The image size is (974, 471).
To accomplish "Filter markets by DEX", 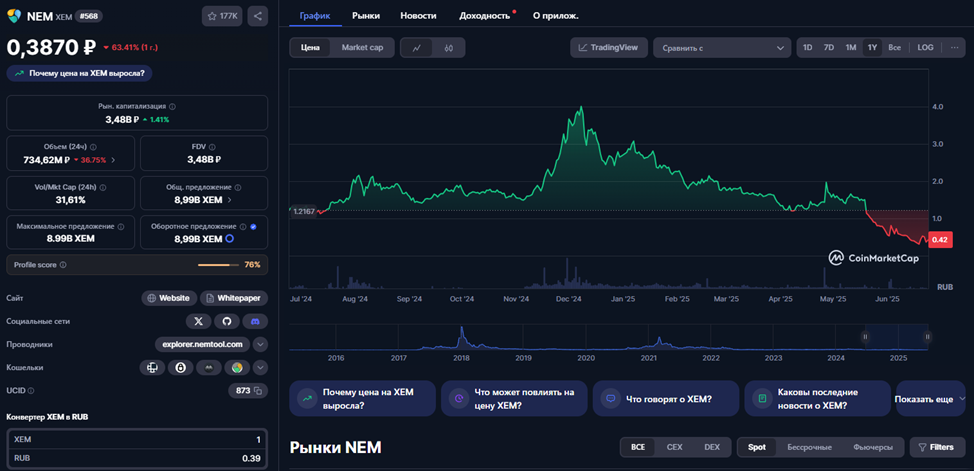I will coord(712,447).
